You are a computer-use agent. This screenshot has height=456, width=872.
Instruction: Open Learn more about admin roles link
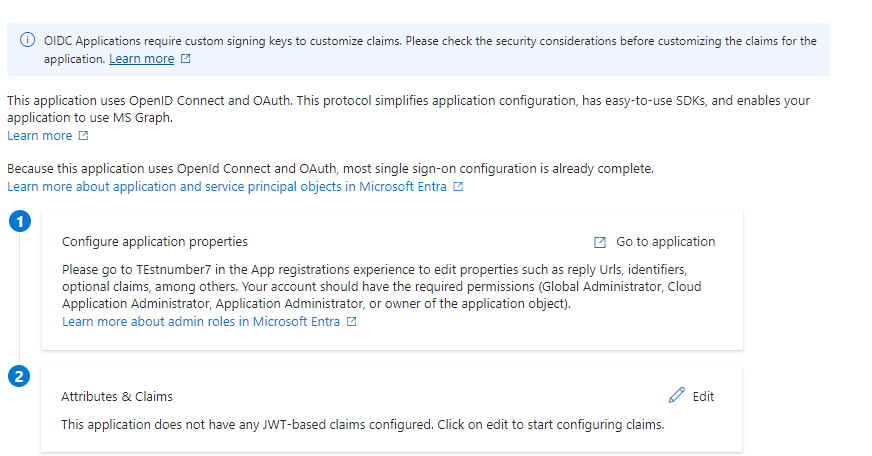[x=201, y=322]
